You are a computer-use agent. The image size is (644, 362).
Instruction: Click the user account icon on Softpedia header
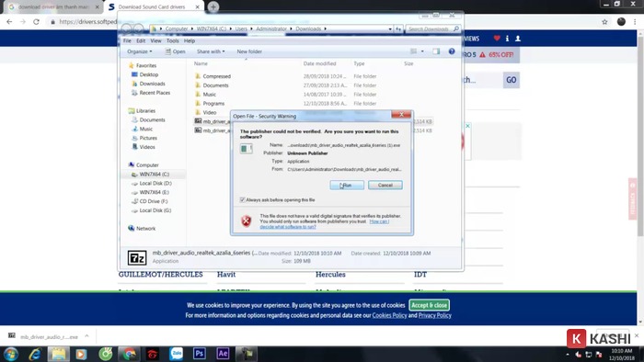[x=518, y=38]
